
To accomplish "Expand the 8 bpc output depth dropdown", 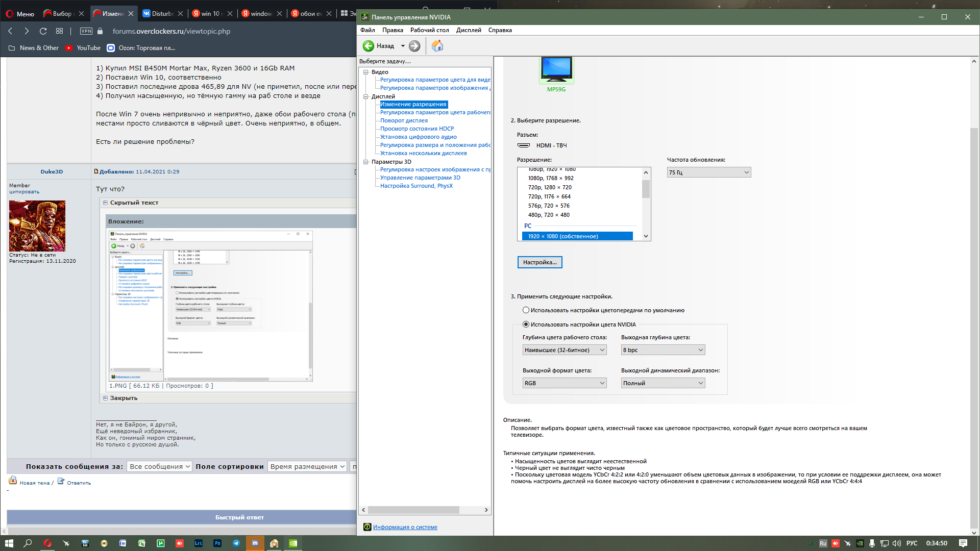I will [663, 350].
